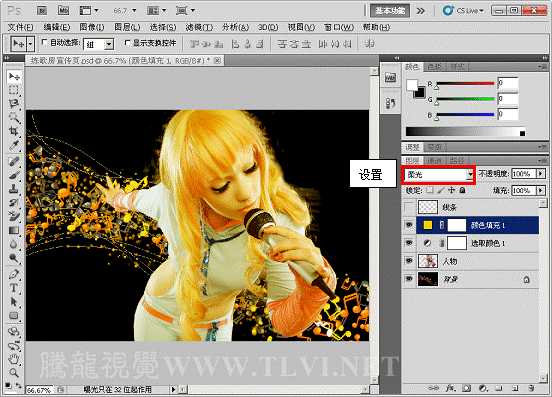This screenshot has width=552, height=397.
Task: Select the Eraser tool
Action: 14,216
